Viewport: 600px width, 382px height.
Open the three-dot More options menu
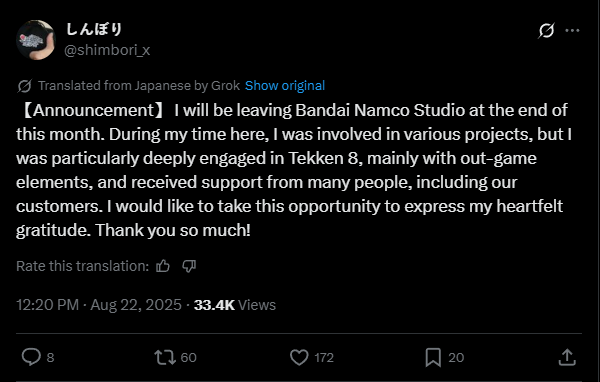[572, 31]
